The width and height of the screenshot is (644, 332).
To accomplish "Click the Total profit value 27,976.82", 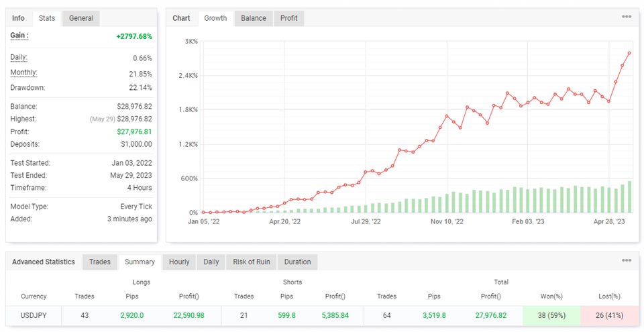I will tap(490, 315).
